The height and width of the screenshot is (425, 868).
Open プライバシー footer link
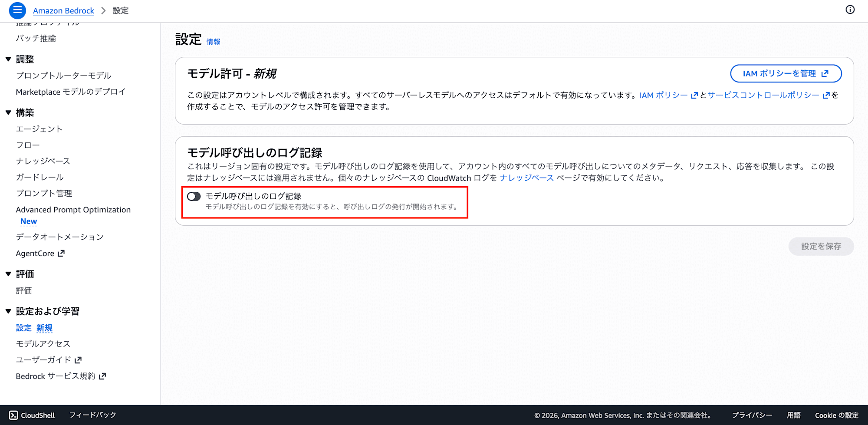pyautogui.click(x=752, y=415)
